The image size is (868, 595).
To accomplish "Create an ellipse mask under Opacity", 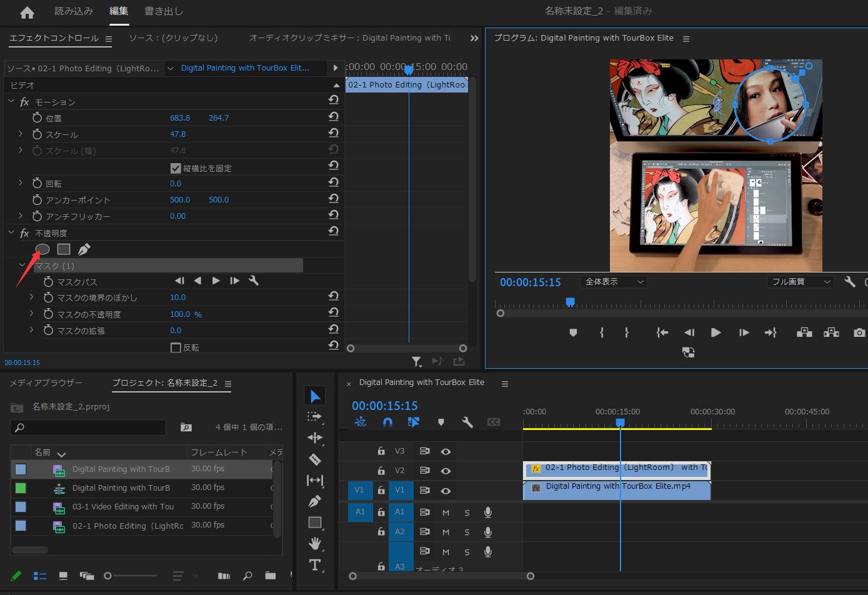I will point(42,249).
